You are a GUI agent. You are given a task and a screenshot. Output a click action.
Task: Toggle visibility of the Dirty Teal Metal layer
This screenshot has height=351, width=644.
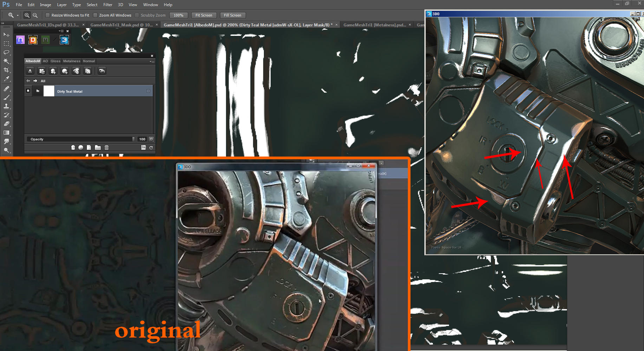point(28,91)
